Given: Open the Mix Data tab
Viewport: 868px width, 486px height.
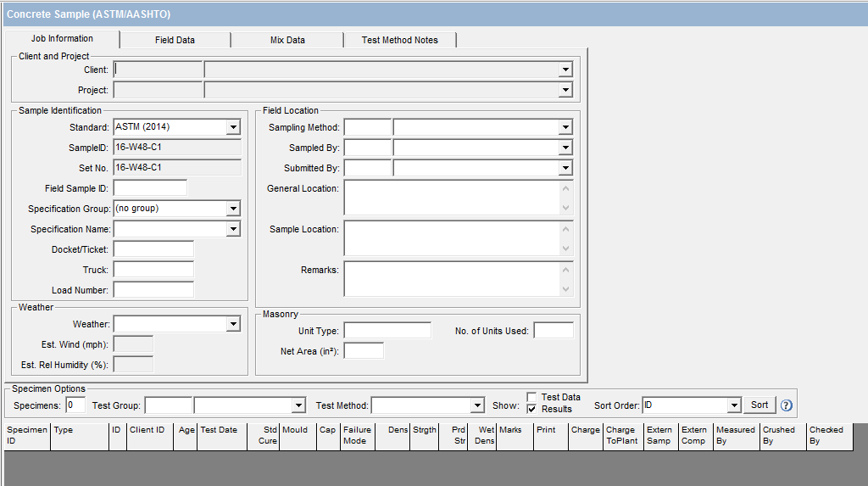Looking at the screenshot, I should tap(287, 40).
